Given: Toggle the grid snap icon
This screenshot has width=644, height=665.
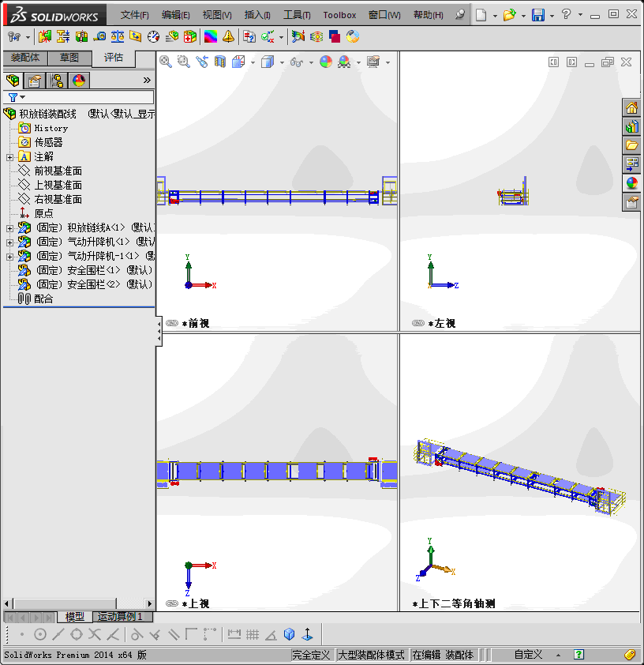Looking at the screenshot, I should tap(253, 634).
